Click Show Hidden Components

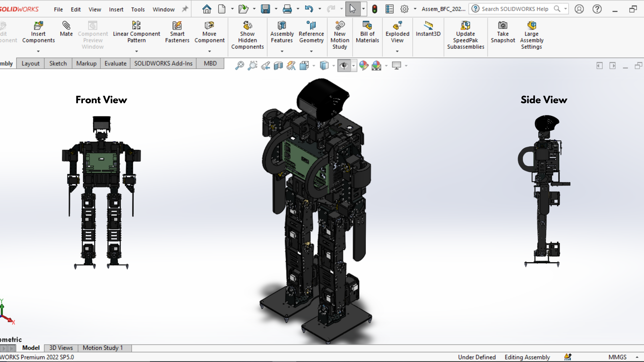(247, 35)
